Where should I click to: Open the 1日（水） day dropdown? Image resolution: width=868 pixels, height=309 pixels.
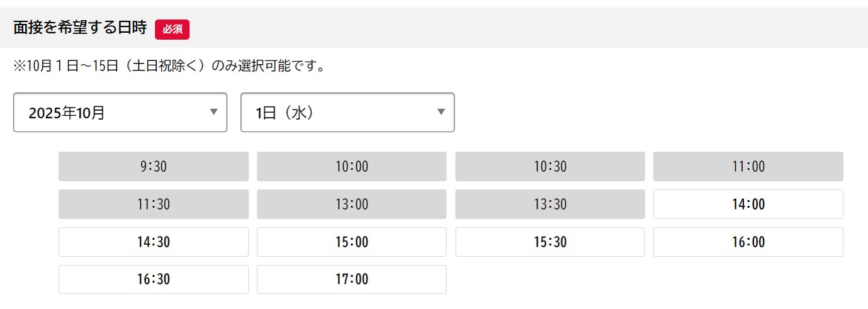click(x=347, y=113)
